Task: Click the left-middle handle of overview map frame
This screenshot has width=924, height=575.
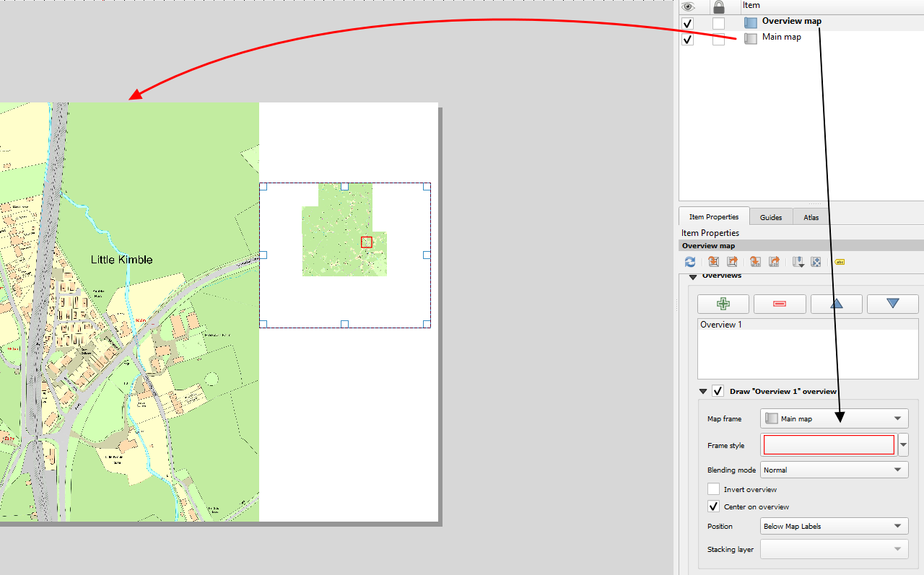Action: (x=263, y=255)
